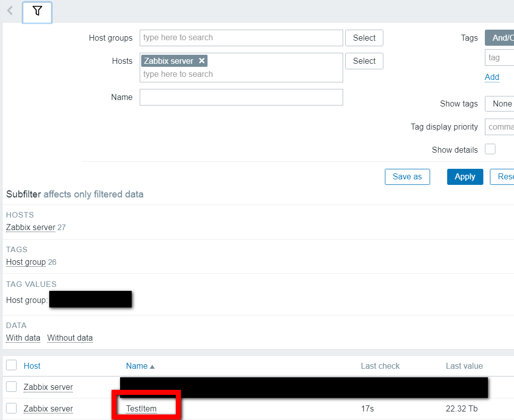Click the 17s last check value
Image resolution: width=514 pixels, height=420 pixels.
coord(367,408)
